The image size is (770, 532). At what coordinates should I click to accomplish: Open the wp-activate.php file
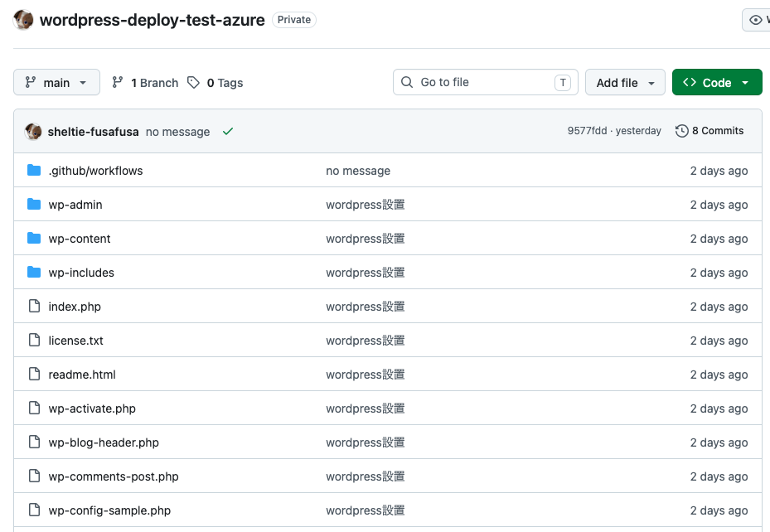92,409
